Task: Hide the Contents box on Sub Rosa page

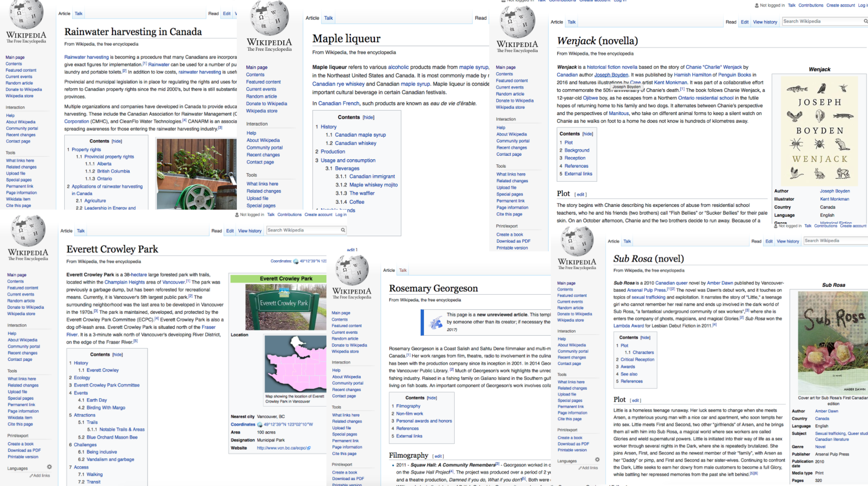Action: pos(645,338)
